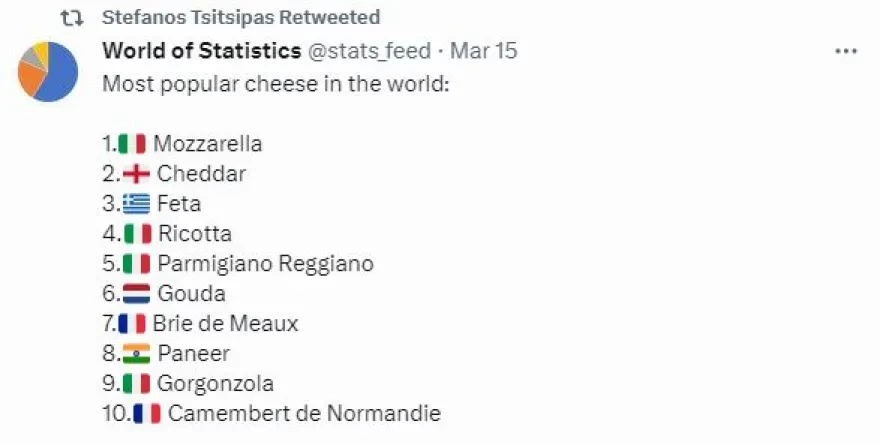
Task: Click the 'Most popular cheese in the world' text
Action: [x=277, y=82]
